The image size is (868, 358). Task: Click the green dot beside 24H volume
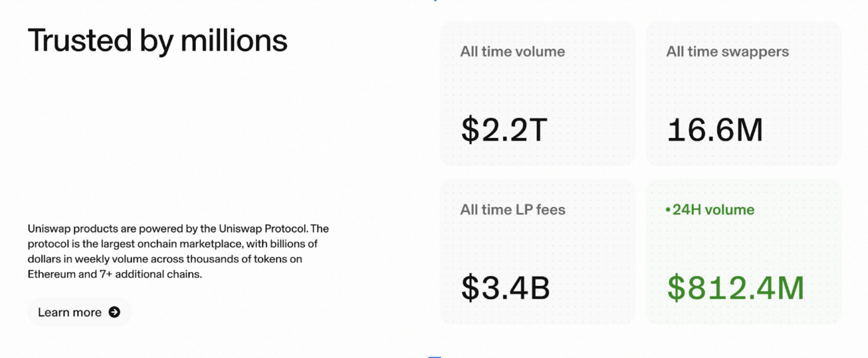[668, 210]
